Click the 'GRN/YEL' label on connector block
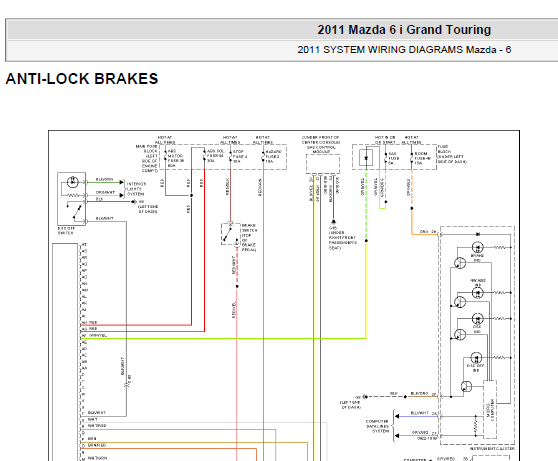The image size is (558, 461). tap(98, 335)
